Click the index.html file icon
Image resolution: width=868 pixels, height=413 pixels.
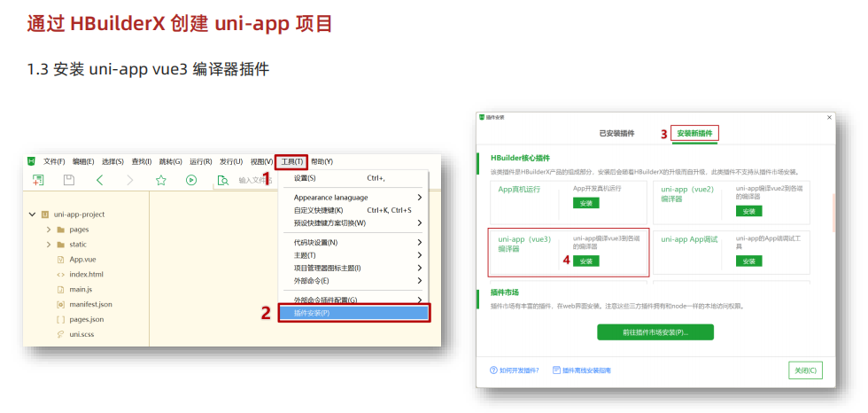tap(61, 274)
